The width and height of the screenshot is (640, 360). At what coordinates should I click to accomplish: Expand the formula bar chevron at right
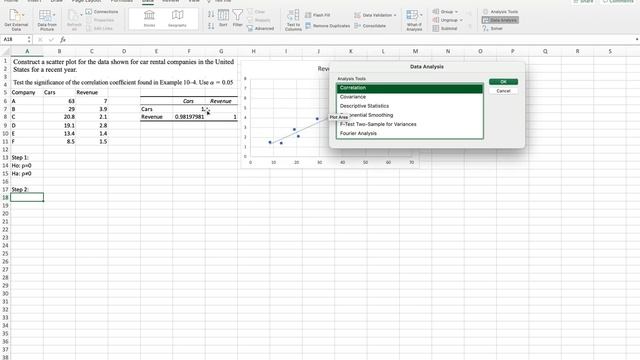637,40
